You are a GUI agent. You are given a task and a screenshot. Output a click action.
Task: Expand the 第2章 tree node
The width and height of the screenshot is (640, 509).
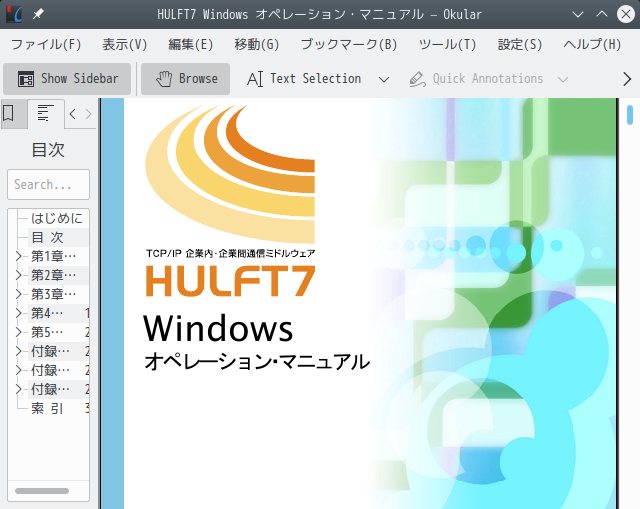18,275
